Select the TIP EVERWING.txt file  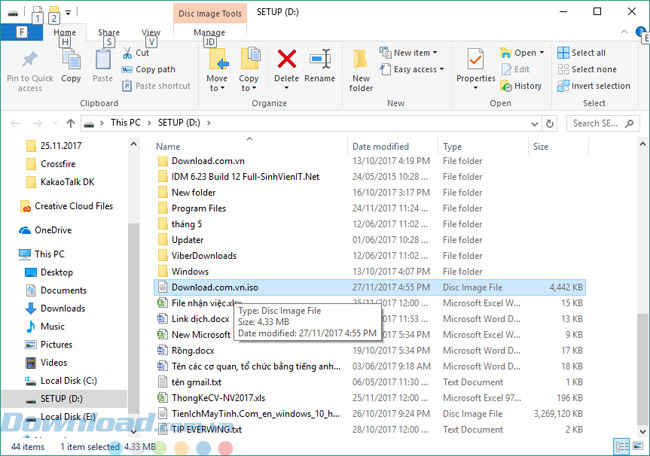tap(369, 429)
